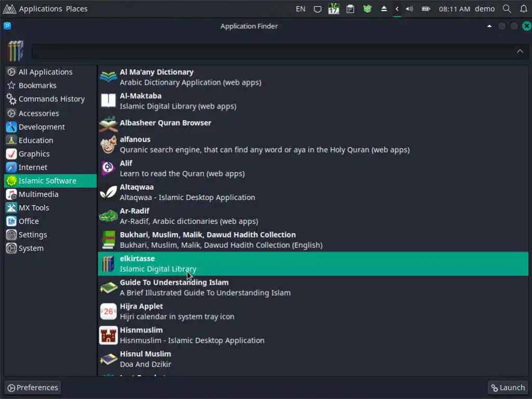Click the Launch button
532x399 pixels.
(508, 388)
